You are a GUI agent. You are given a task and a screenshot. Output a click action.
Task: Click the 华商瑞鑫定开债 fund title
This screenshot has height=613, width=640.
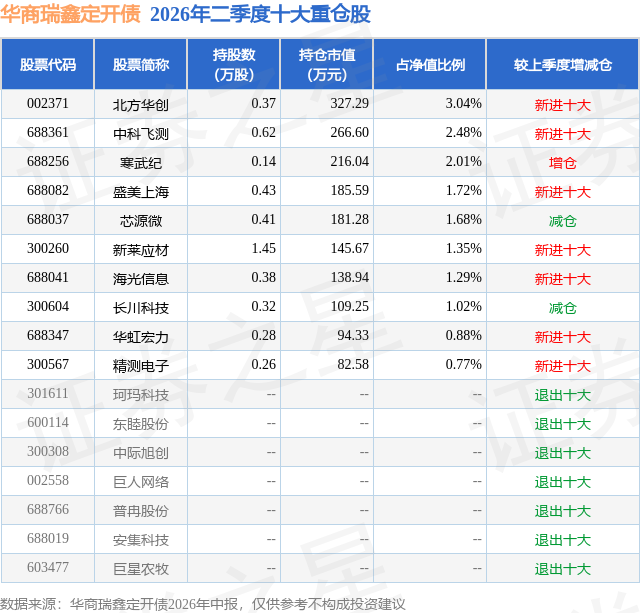pos(71,13)
